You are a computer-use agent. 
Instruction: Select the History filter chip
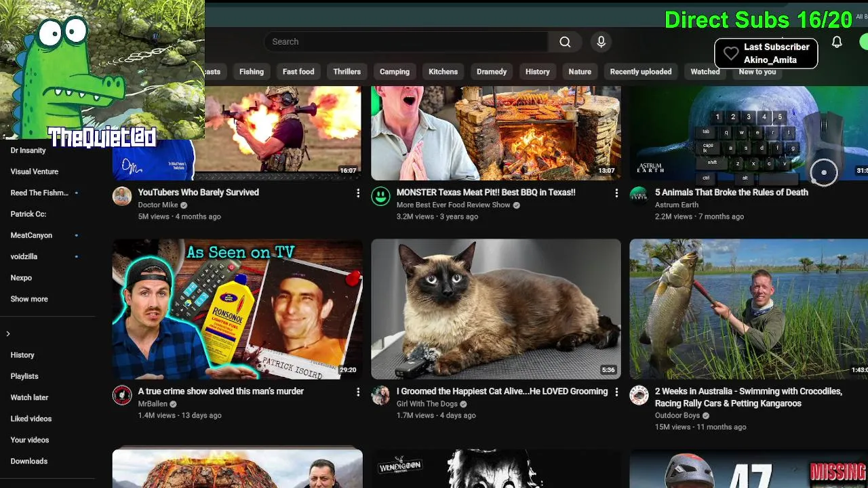click(538, 72)
